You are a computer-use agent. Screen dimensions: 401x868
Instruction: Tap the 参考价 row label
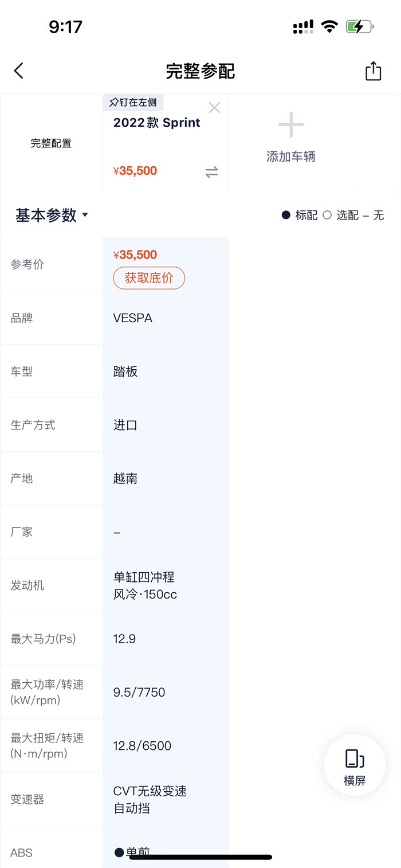coord(27,265)
